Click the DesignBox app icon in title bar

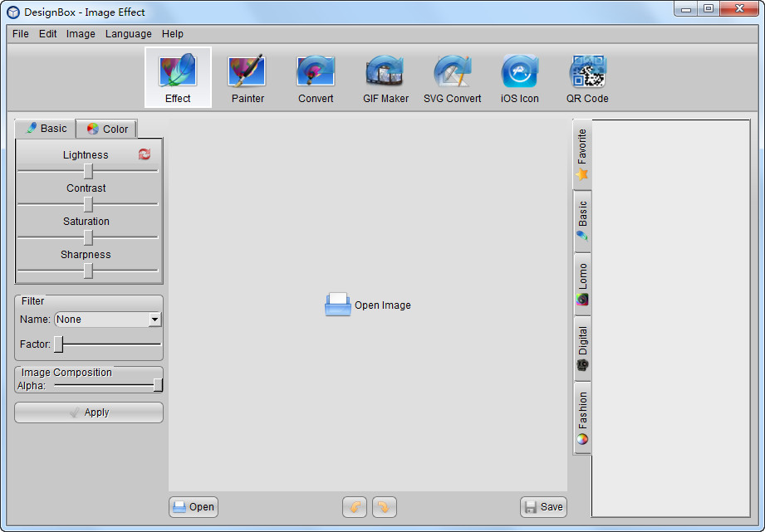13,12
